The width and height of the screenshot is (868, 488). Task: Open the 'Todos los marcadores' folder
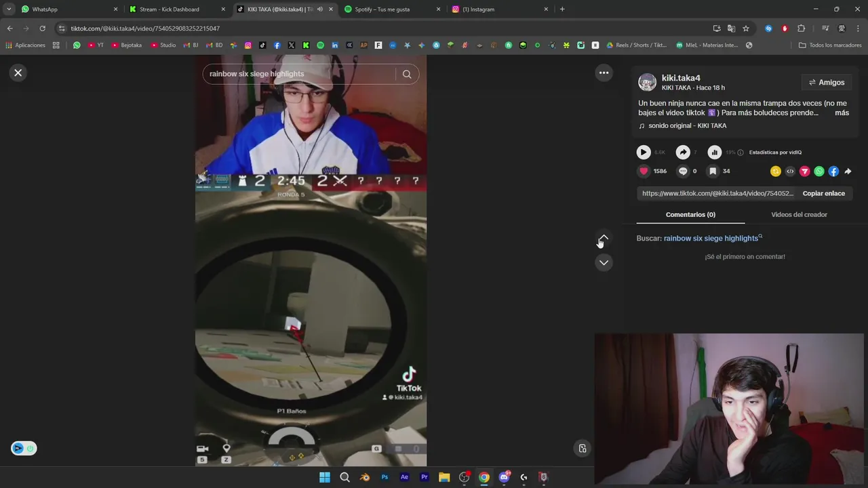(830, 45)
